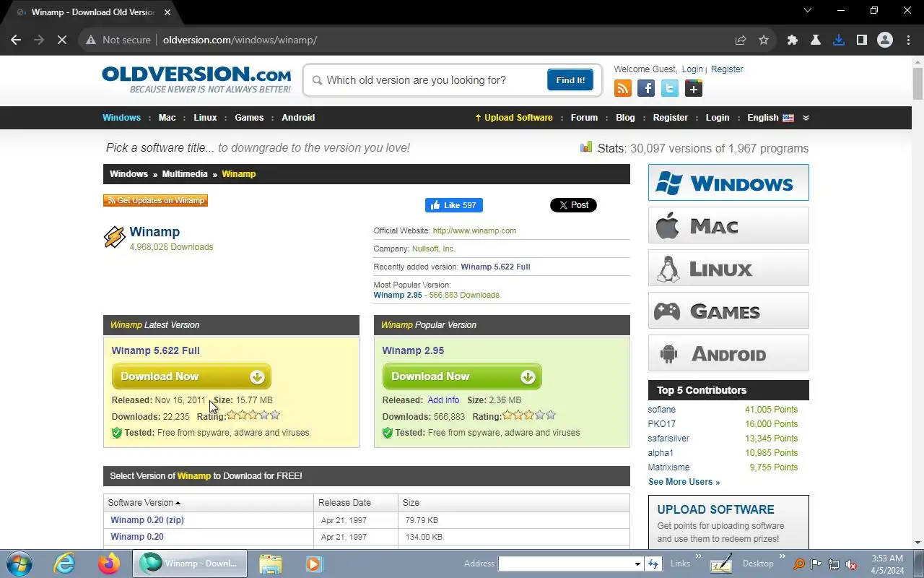Select the Mac nav menu item
This screenshot has width=924, height=578.
(x=167, y=118)
